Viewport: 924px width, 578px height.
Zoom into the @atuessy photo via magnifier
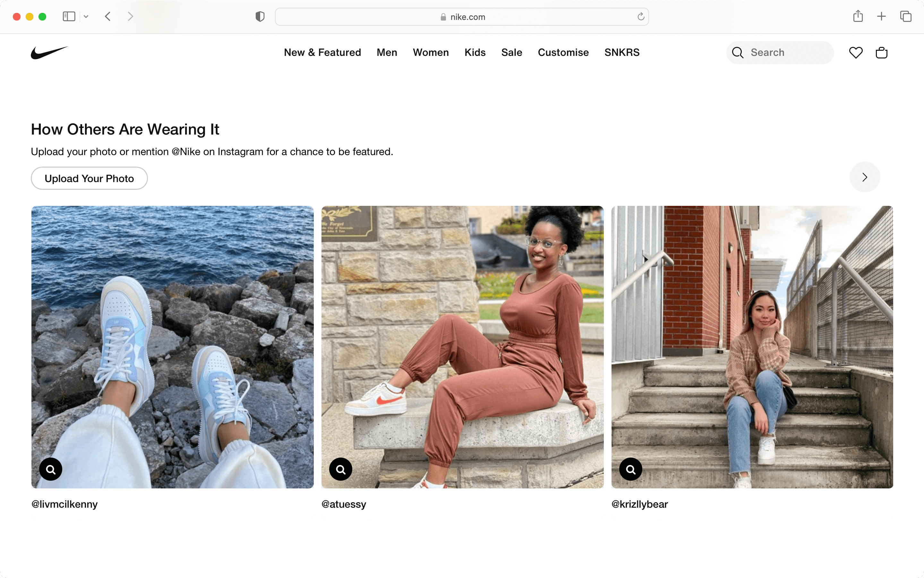click(341, 469)
